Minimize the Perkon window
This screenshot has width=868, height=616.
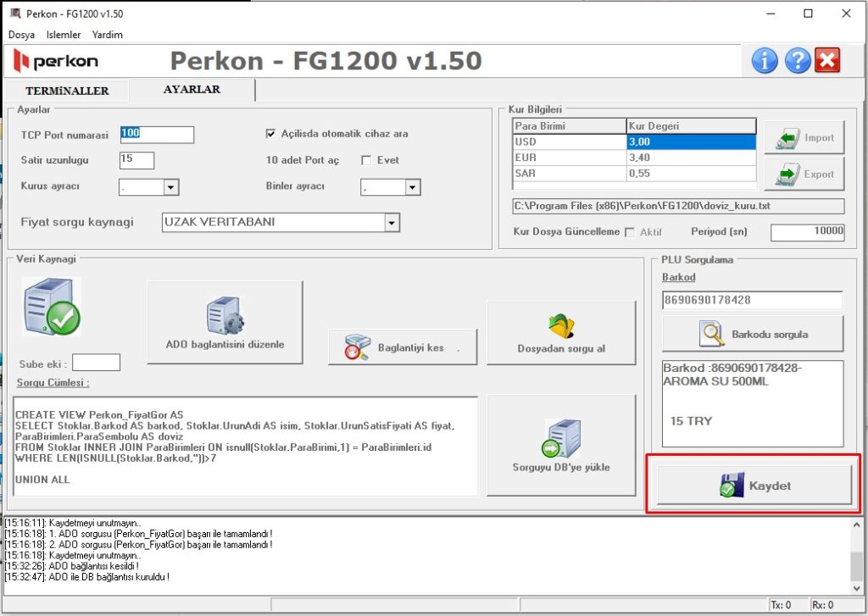[x=771, y=14]
